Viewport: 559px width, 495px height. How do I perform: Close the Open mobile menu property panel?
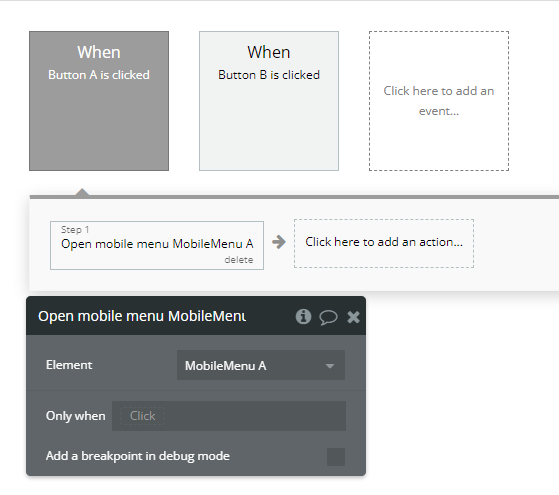coord(353,317)
